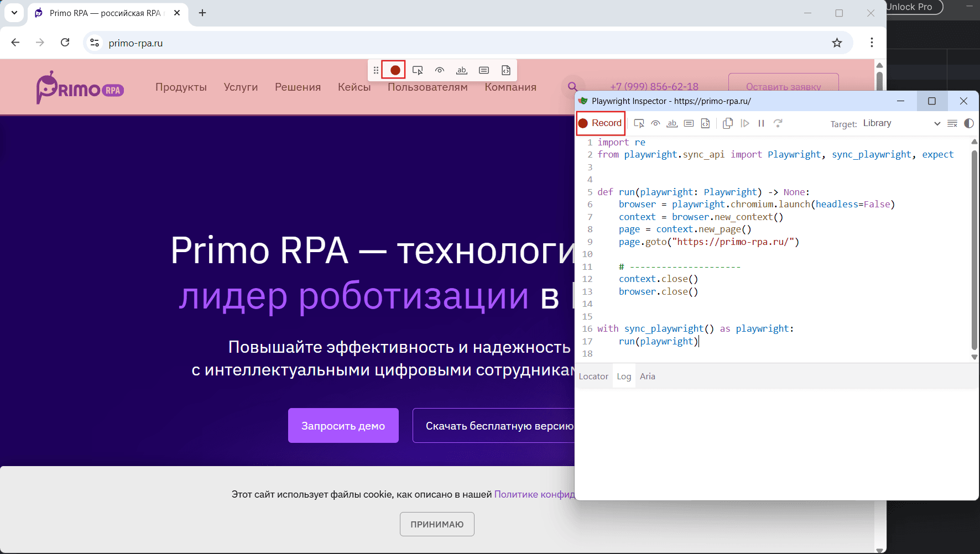Clear the recorded code with the clear icon

(x=952, y=123)
